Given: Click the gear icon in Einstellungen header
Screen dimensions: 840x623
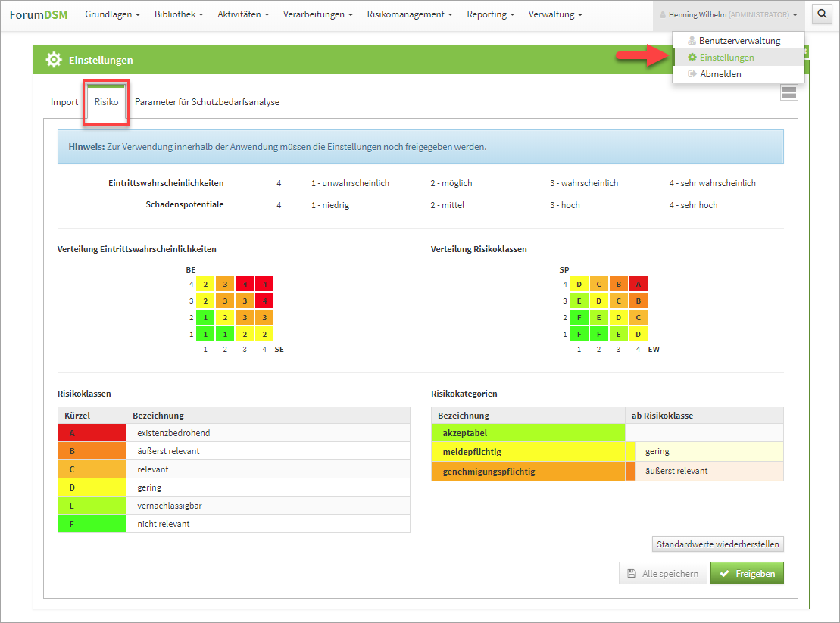Looking at the screenshot, I should pos(54,60).
